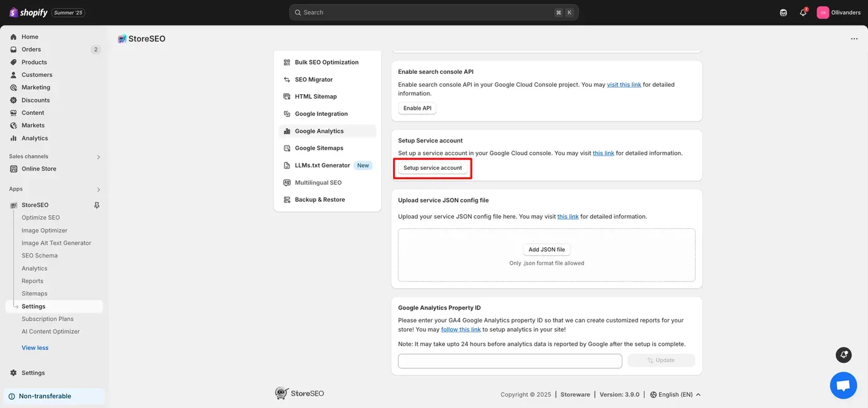Open the chat support bubble

(843, 385)
